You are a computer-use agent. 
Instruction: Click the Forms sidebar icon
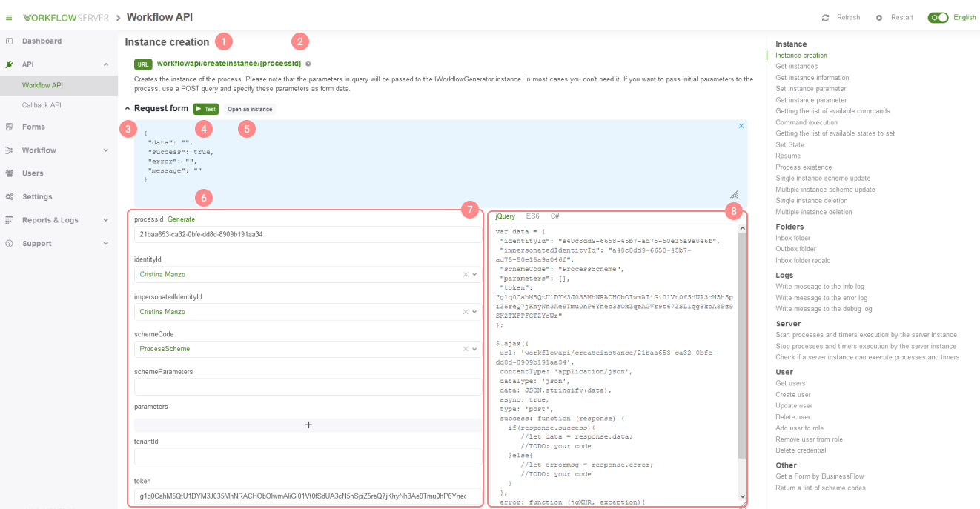[x=9, y=127]
